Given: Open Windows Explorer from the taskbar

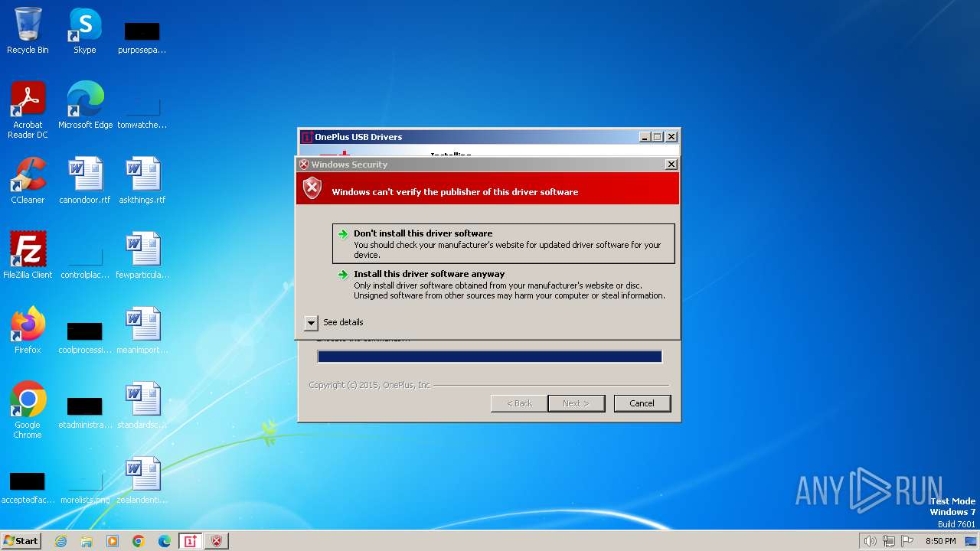Looking at the screenshot, I should click(x=87, y=541).
